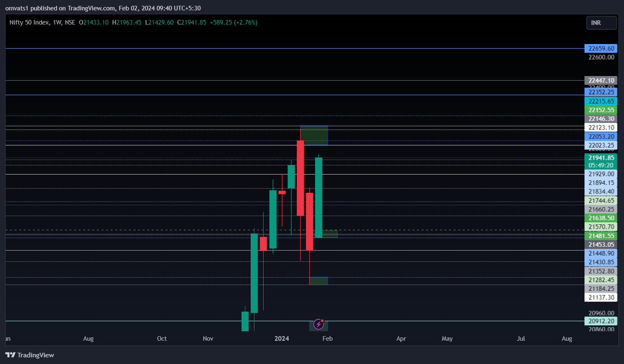
Task: Select the green zone rectangle near 22123.10
Action: (x=314, y=135)
